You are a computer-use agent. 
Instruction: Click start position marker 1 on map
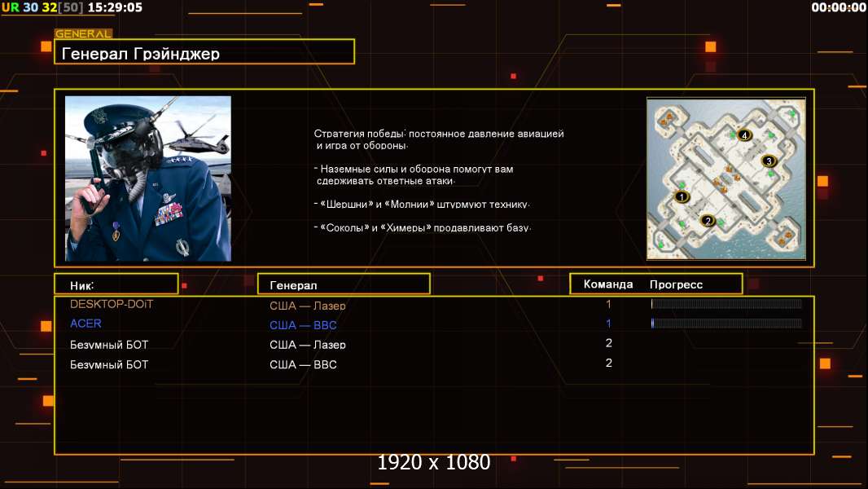point(682,196)
